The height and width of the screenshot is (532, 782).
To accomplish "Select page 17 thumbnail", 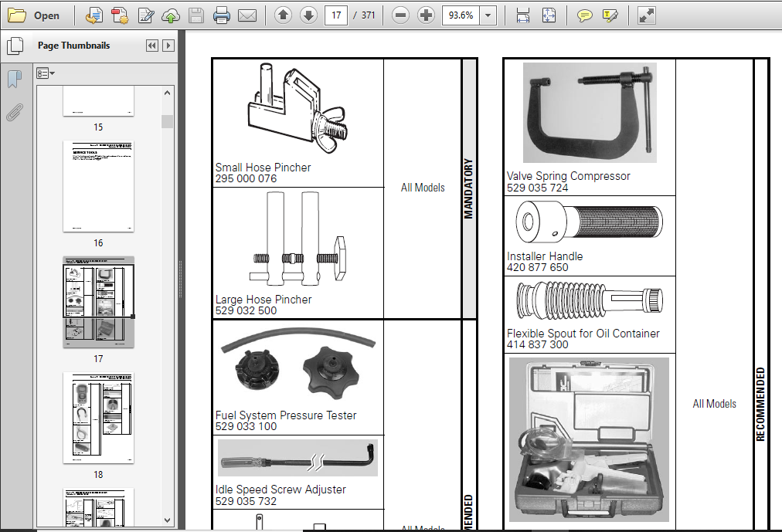I will coord(98,303).
